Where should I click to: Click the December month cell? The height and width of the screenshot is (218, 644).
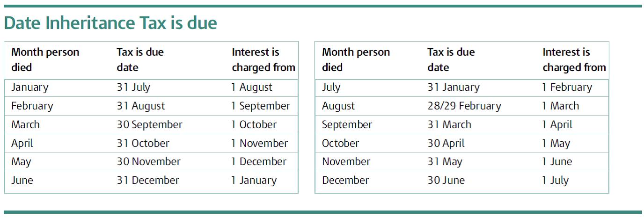click(x=345, y=181)
